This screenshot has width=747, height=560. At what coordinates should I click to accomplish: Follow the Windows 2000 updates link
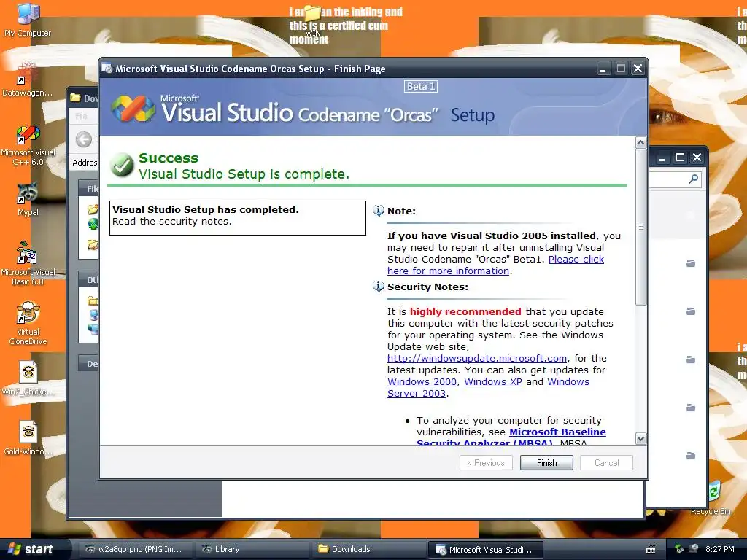coord(422,381)
